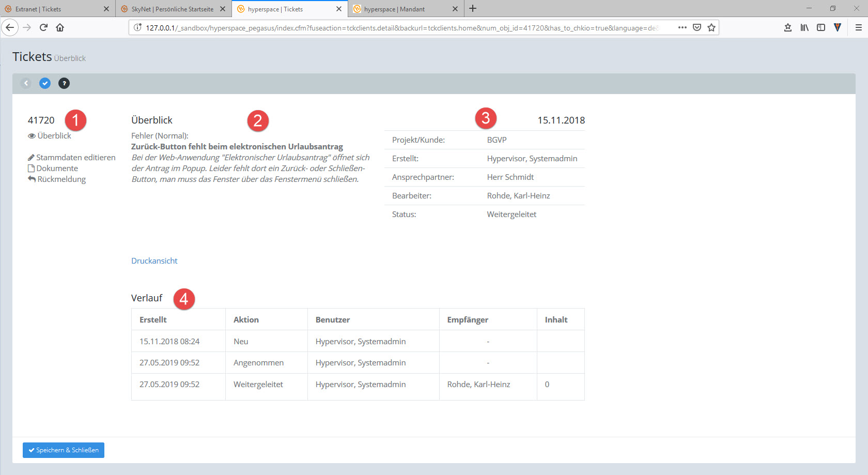Switch to SkyNet Persönliche Startseite tab

(x=172, y=9)
